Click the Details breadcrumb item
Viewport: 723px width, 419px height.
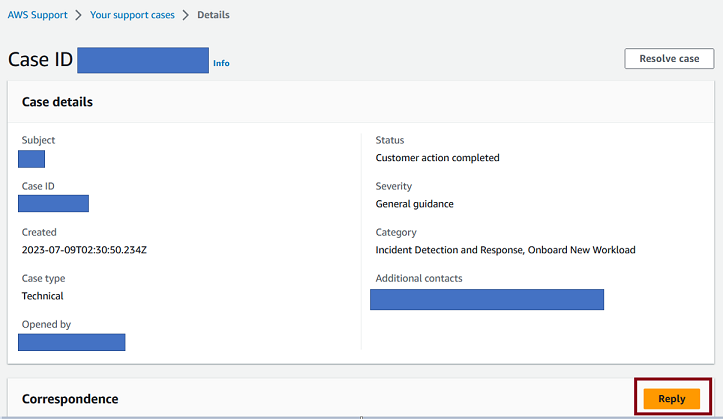[213, 15]
